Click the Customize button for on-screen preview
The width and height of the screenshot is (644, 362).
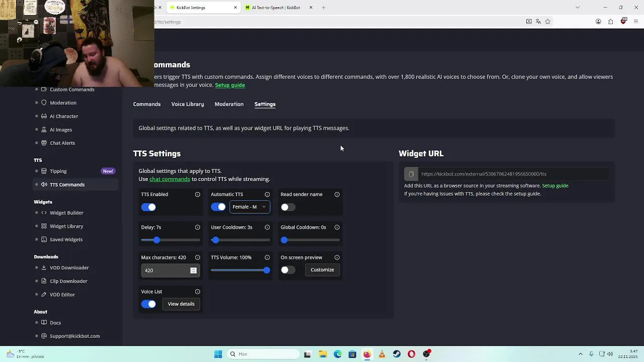point(322,270)
